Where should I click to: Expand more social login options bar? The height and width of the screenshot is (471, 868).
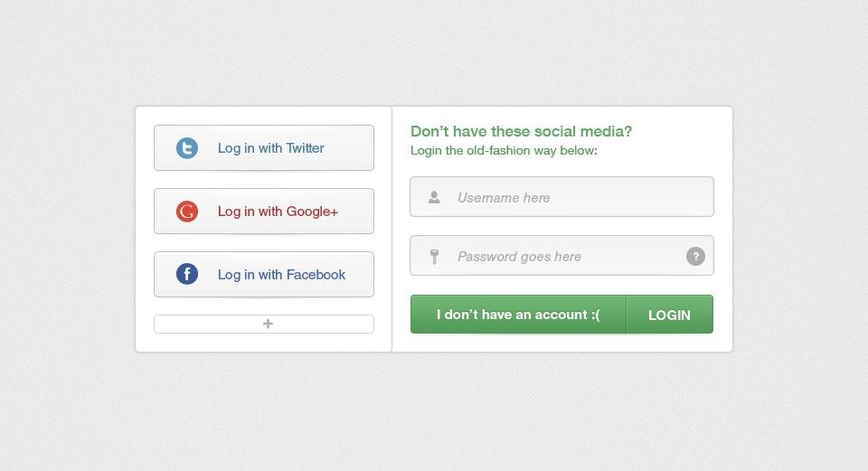pyautogui.click(x=264, y=325)
